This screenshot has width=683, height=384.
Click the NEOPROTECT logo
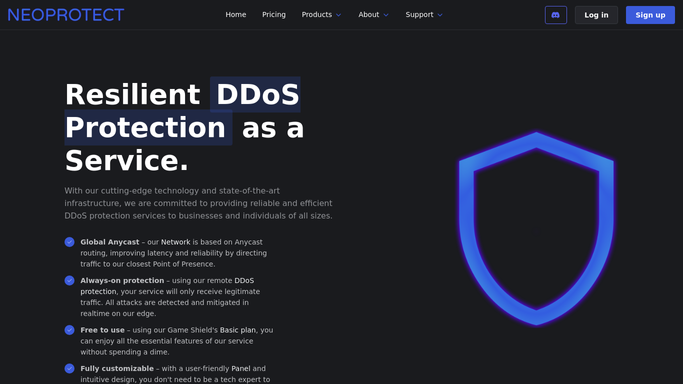click(66, 15)
